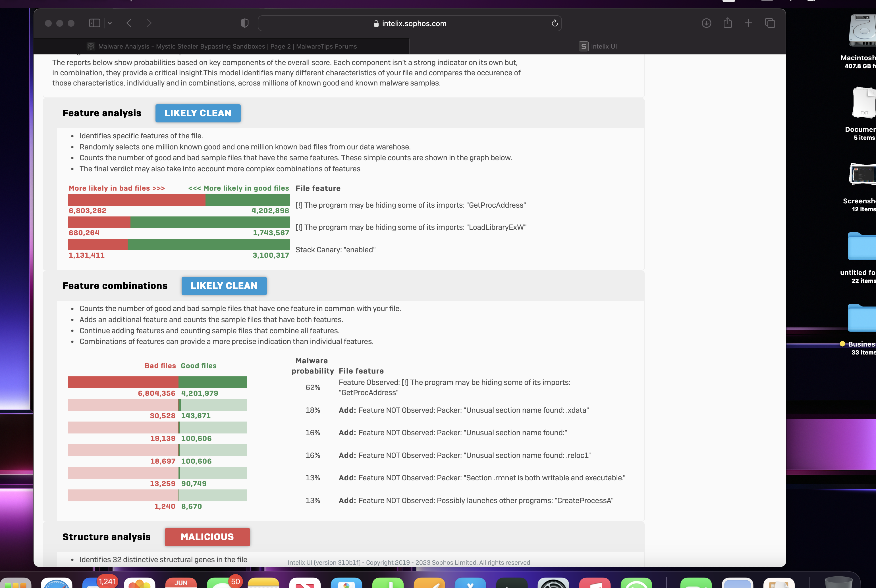Viewport: 876px width, 588px height.
Task: Click the privacy shield icon
Action: coord(245,23)
